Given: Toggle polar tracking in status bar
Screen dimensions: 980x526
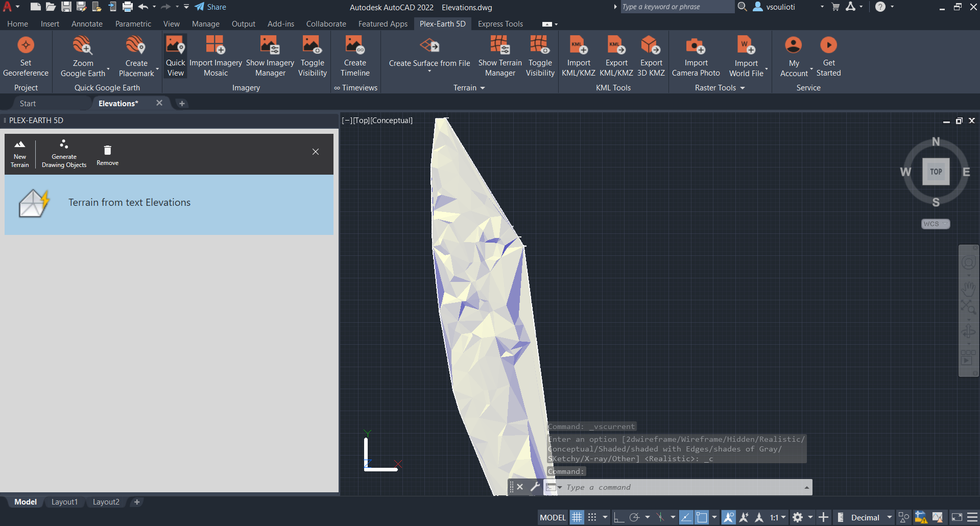Looking at the screenshot, I should 634,517.
